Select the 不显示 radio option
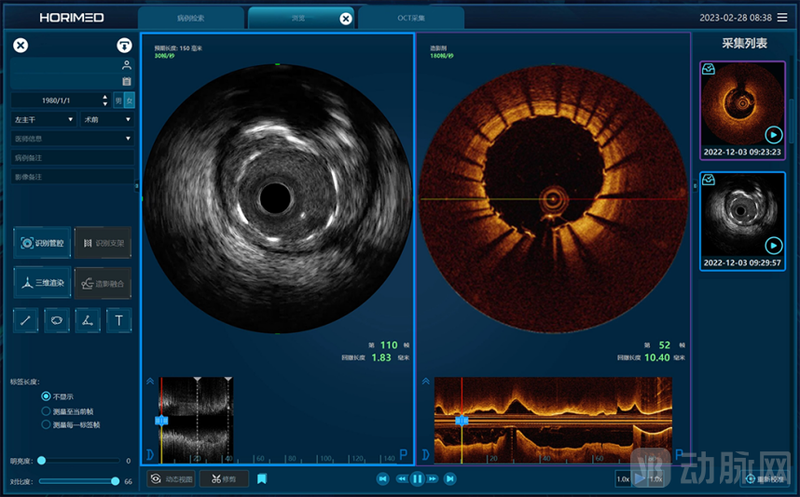The height and width of the screenshot is (497, 800). pyautogui.click(x=46, y=396)
